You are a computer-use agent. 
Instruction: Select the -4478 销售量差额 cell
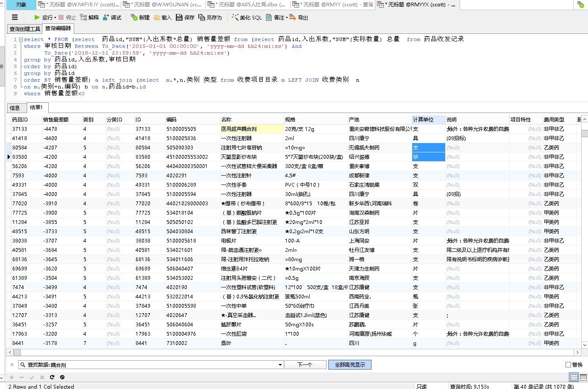click(x=62, y=129)
